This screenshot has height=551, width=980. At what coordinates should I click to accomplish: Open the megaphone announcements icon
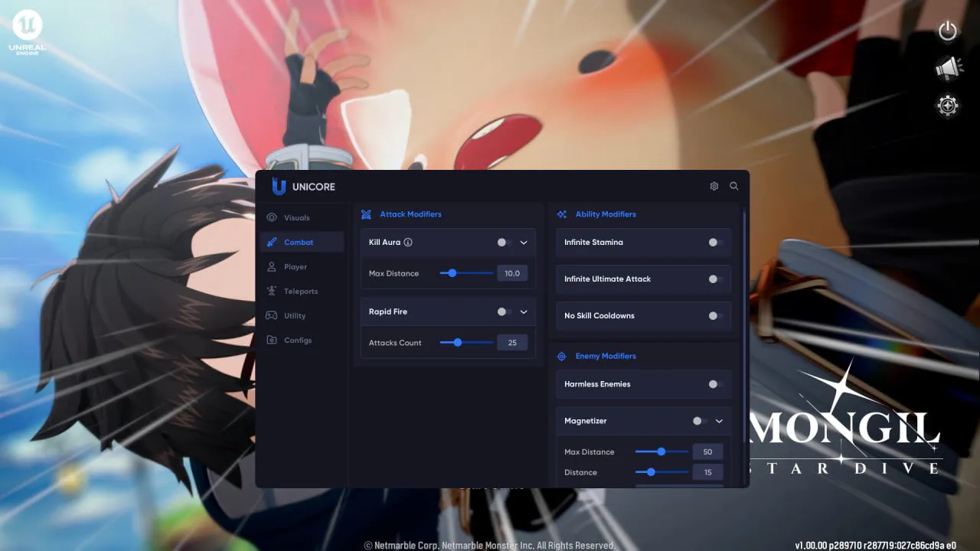[x=948, y=68]
